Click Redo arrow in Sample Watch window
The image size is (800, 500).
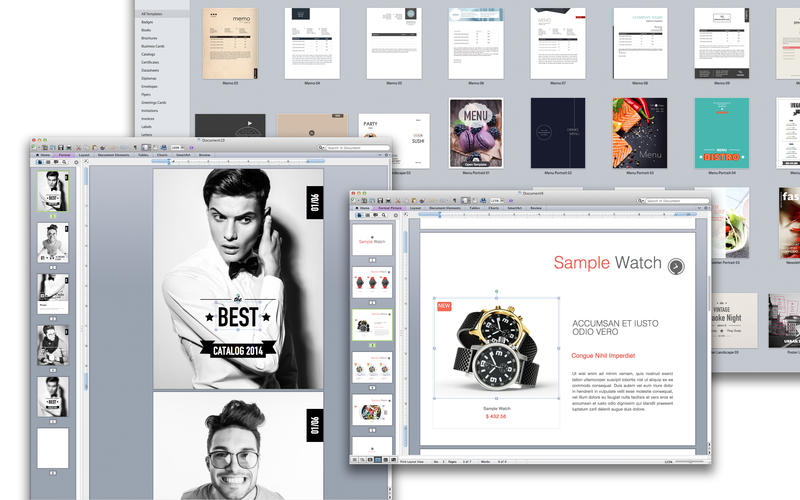[443, 201]
